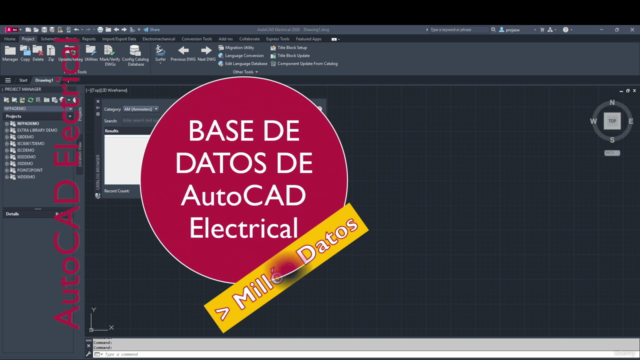Open Title Block Setup
The height and width of the screenshot is (360, 640).
coord(289,47)
